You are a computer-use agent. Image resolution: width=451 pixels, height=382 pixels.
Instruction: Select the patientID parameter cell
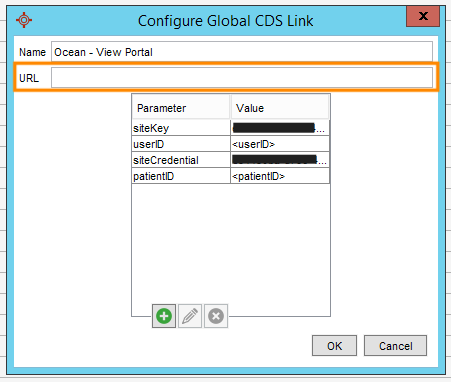coord(181,176)
